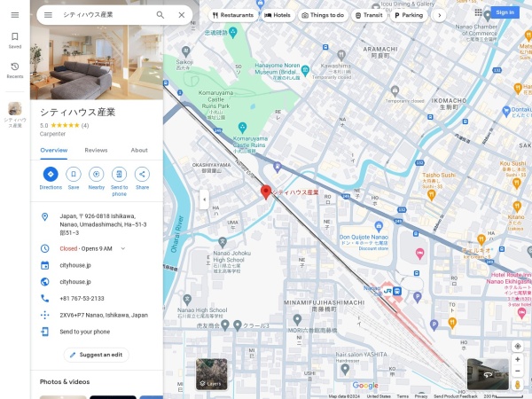This screenshot has width=532, height=399.
Task: Open the Google apps grid
Action: 478,12
